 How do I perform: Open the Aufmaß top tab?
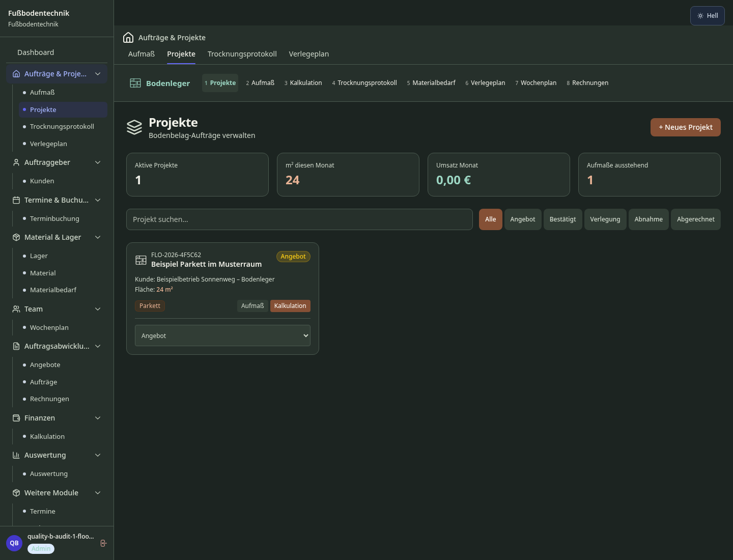[142, 54]
